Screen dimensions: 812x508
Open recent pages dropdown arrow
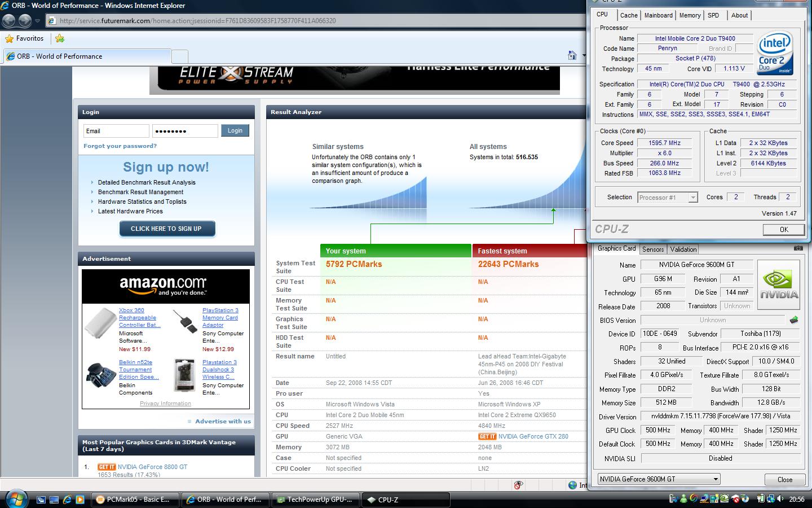click(x=38, y=21)
